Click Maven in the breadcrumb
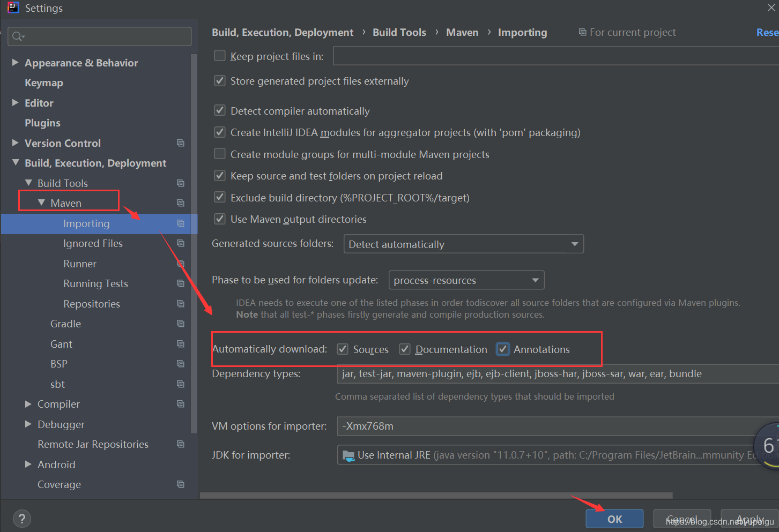 (462, 32)
